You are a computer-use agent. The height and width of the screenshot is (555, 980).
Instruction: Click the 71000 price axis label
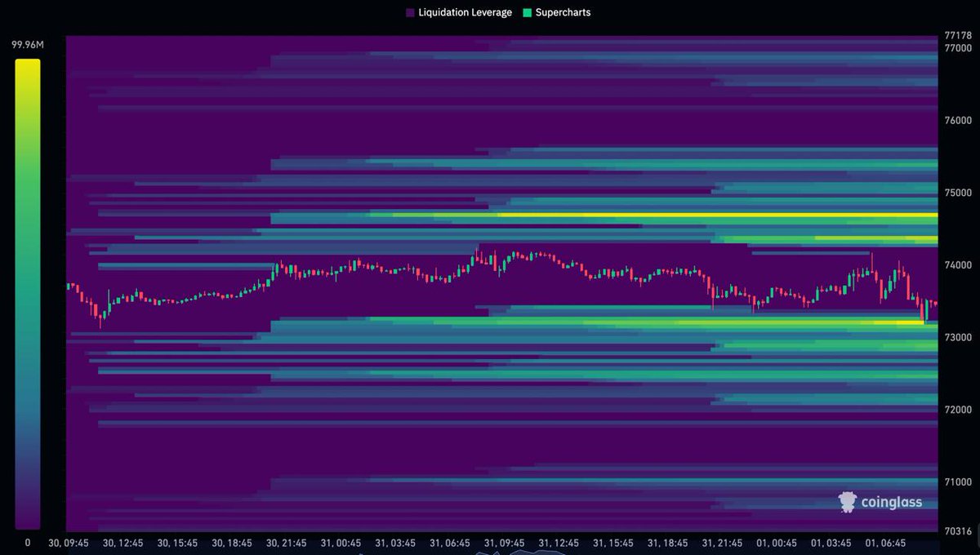957,482
